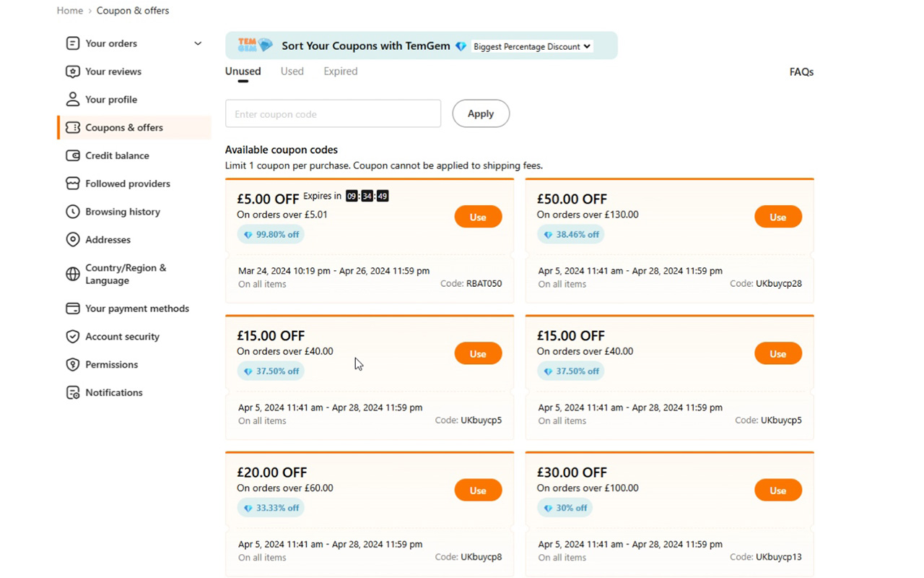
Task: Open Biggest Percentage Discount sort dropdown
Action: [x=532, y=46]
